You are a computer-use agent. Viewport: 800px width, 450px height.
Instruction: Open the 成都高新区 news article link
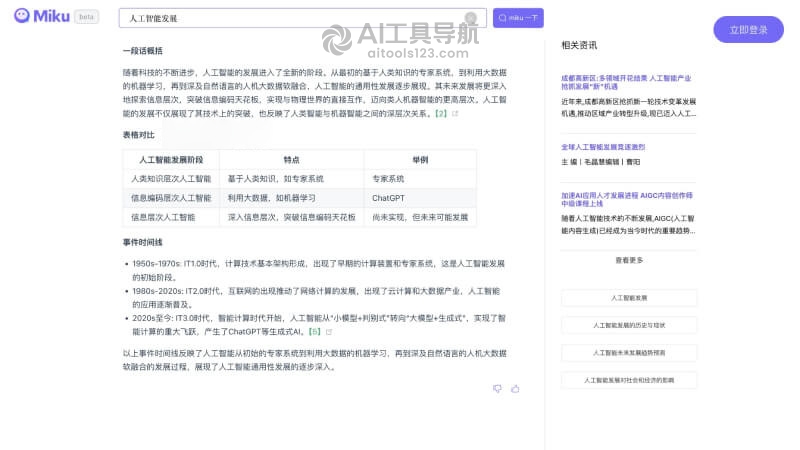626,82
